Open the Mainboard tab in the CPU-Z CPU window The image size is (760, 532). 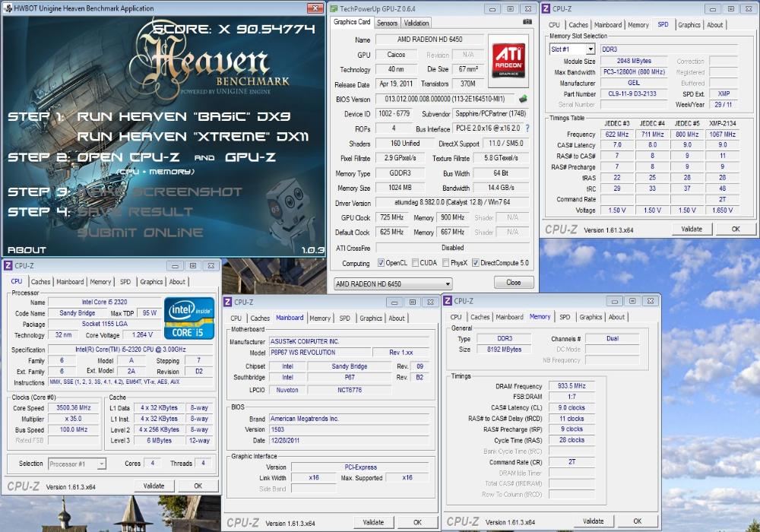(70, 281)
